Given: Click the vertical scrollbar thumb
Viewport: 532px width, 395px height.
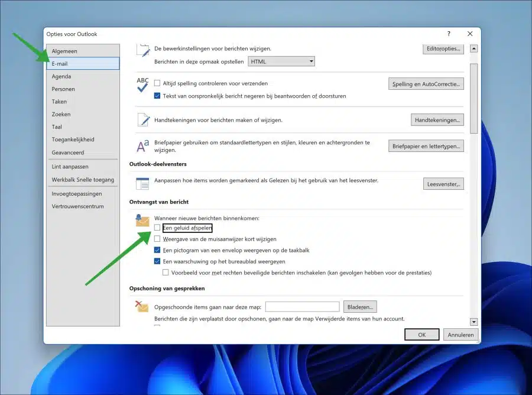Looking at the screenshot, I should [473, 98].
